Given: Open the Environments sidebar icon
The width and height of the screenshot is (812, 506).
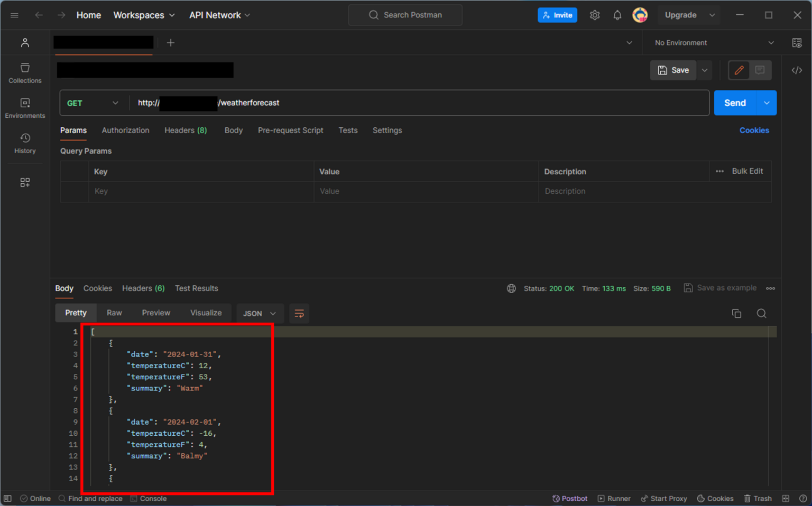Looking at the screenshot, I should 25,107.
